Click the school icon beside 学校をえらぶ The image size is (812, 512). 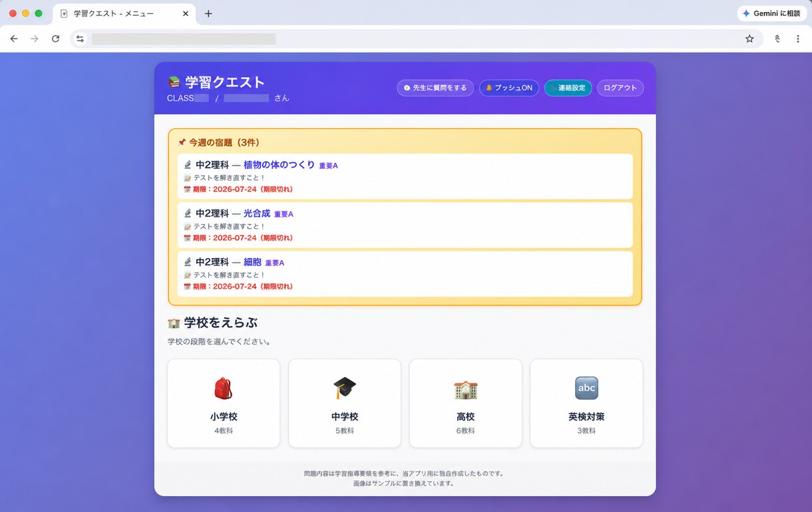(174, 323)
